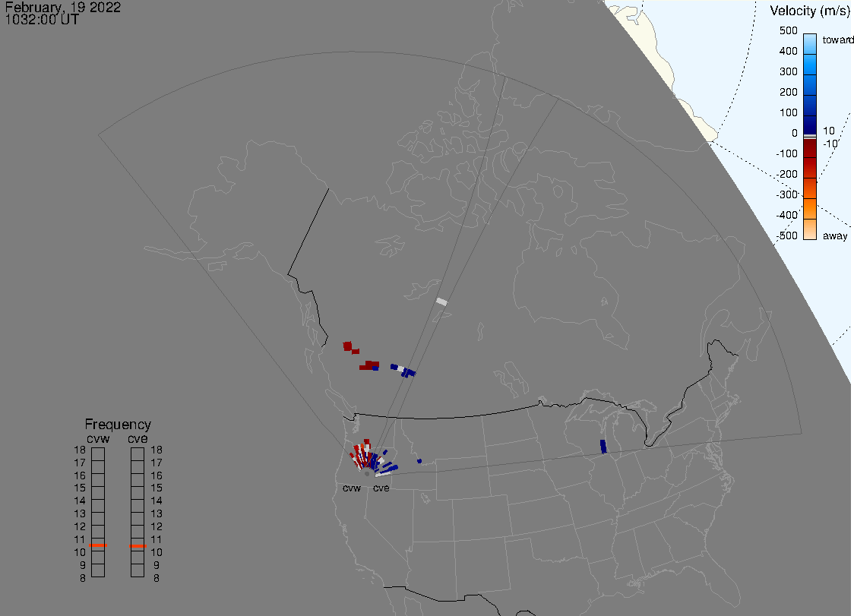Click the cvw radar station label on map
This screenshot has height=616, width=854.
351,488
